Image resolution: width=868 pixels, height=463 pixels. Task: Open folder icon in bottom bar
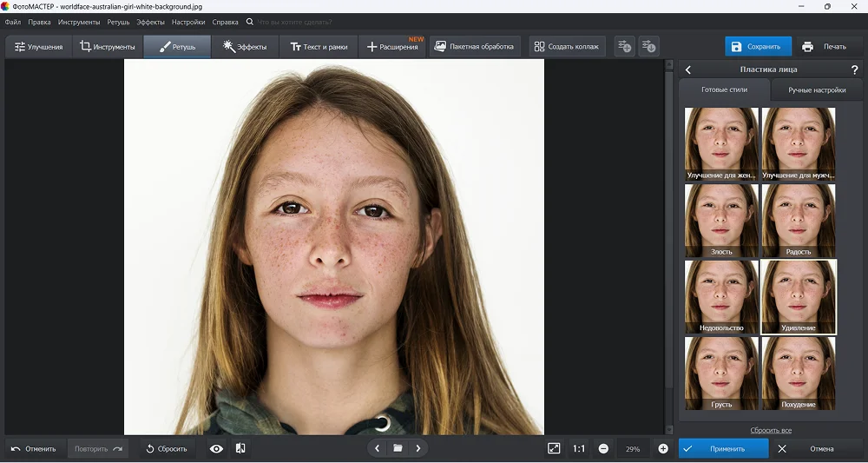(x=398, y=448)
